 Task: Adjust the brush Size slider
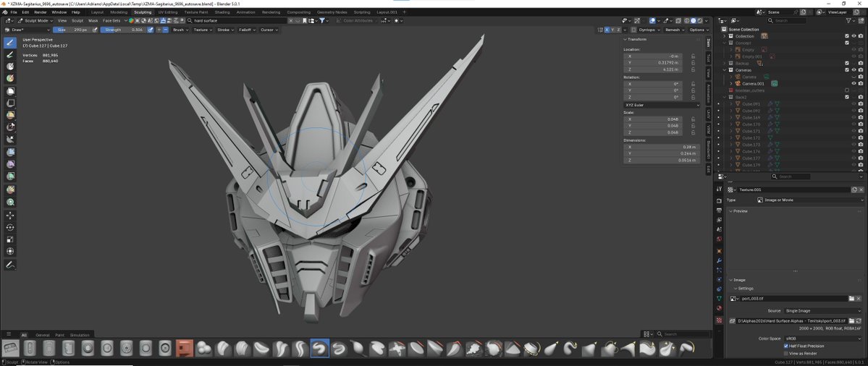tap(72, 30)
